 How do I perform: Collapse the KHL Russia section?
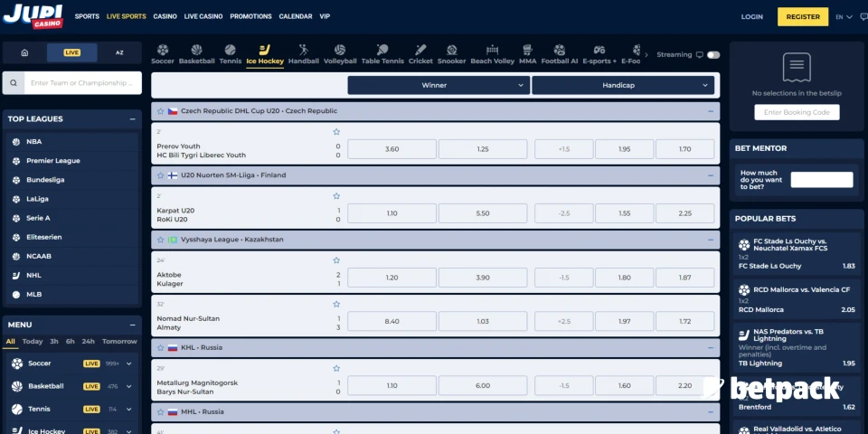tap(711, 347)
